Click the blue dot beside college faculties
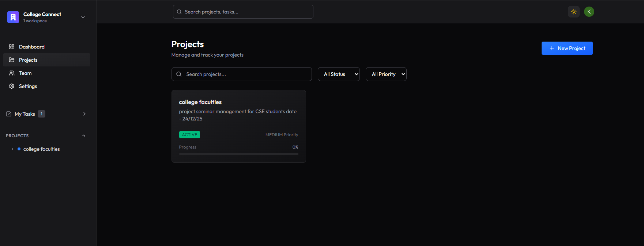 click(19, 149)
